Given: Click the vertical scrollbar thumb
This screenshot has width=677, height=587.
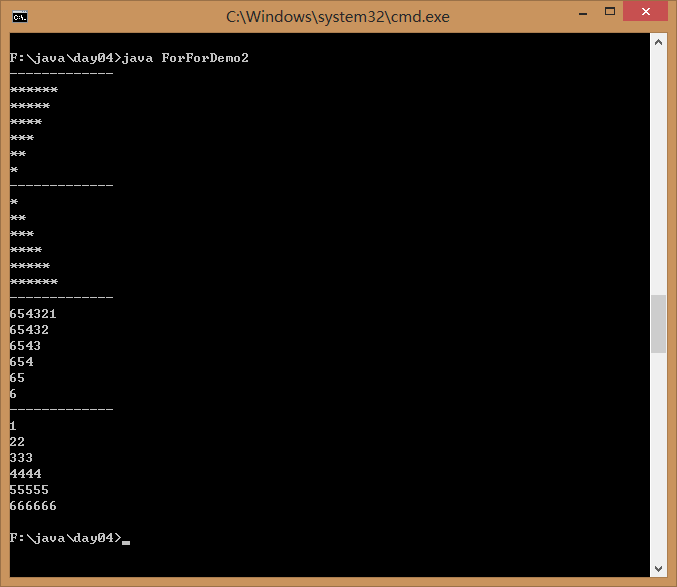Looking at the screenshot, I should tap(658, 324).
